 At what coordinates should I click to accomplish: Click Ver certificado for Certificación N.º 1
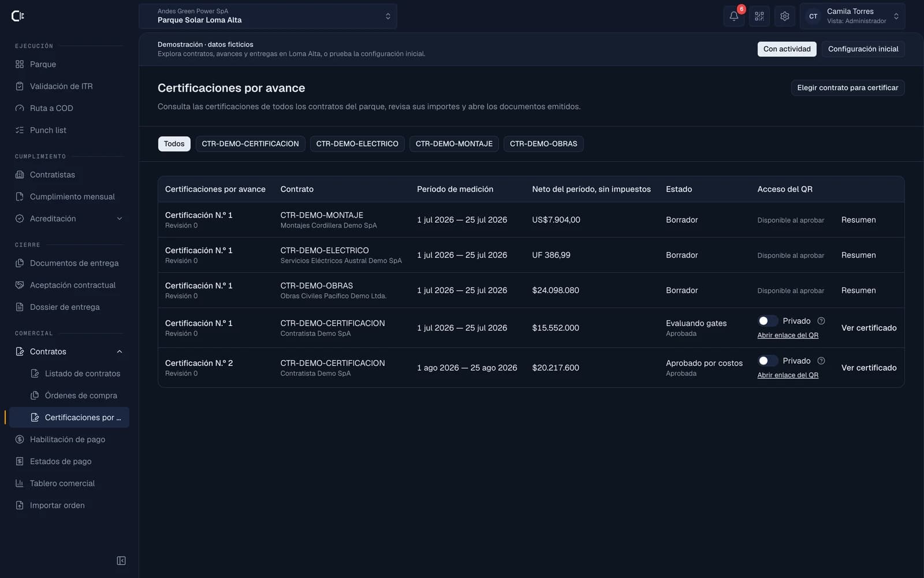click(869, 328)
